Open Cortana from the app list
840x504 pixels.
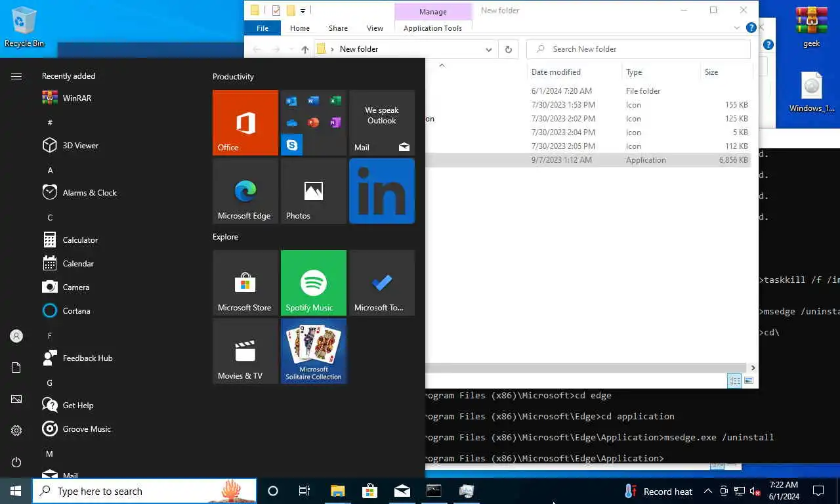(66, 310)
